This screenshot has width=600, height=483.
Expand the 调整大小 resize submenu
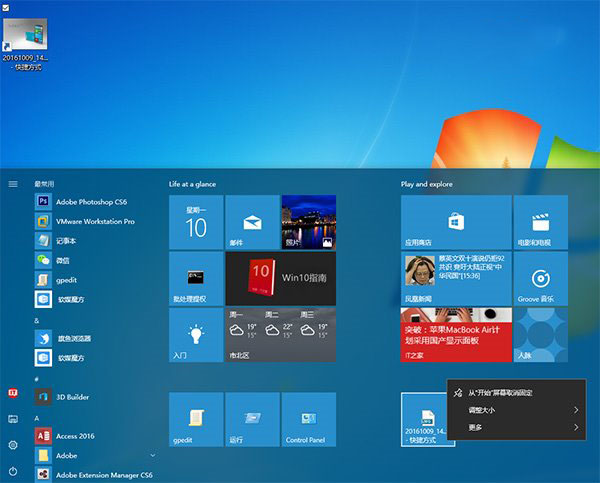click(516, 410)
